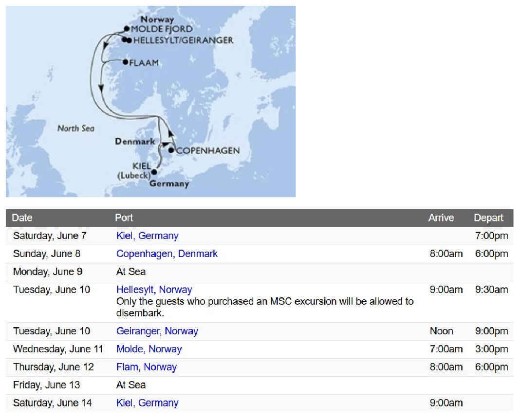The width and height of the screenshot is (521, 420).
Task: Click the Flam, Norway port link
Action: click(x=146, y=367)
